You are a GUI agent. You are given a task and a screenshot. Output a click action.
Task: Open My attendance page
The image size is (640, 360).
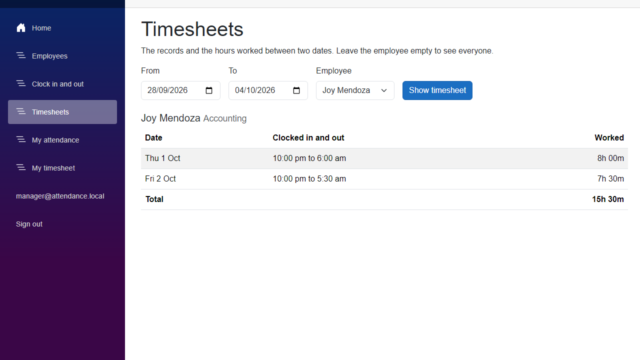pyautogui.click(x=62, y=140)
